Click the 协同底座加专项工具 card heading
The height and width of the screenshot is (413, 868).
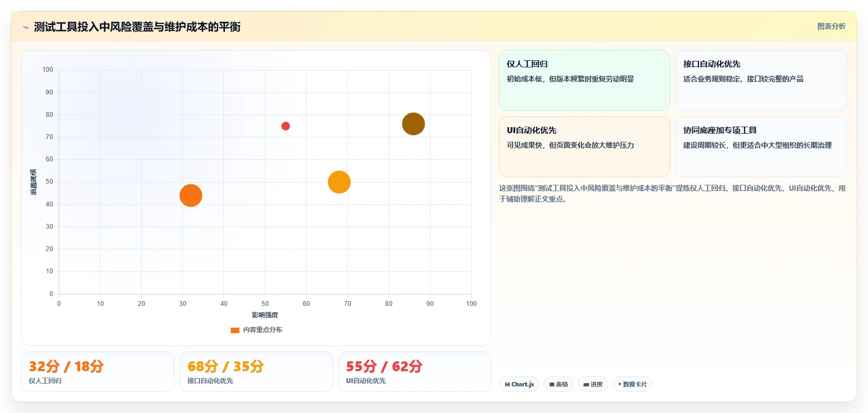click(x=720, y=130)
